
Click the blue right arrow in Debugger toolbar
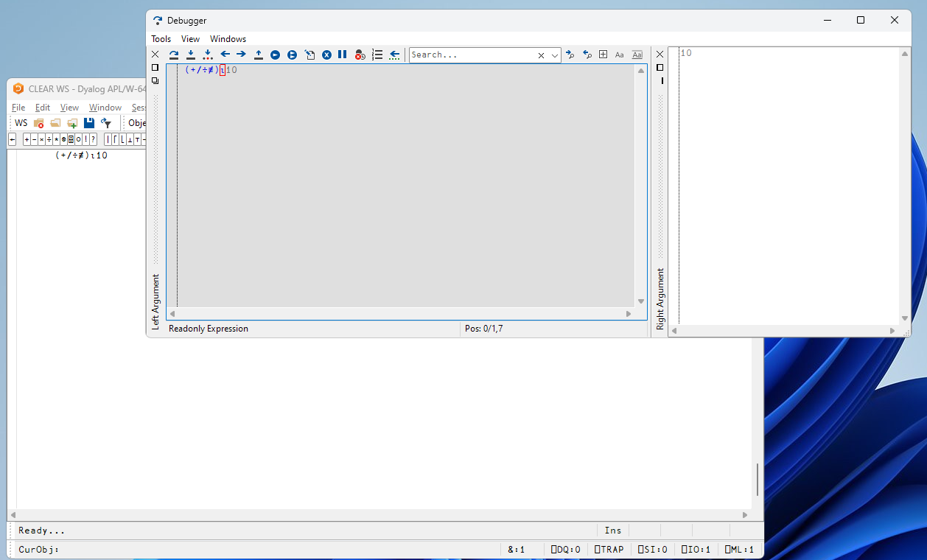click(241, 55)
